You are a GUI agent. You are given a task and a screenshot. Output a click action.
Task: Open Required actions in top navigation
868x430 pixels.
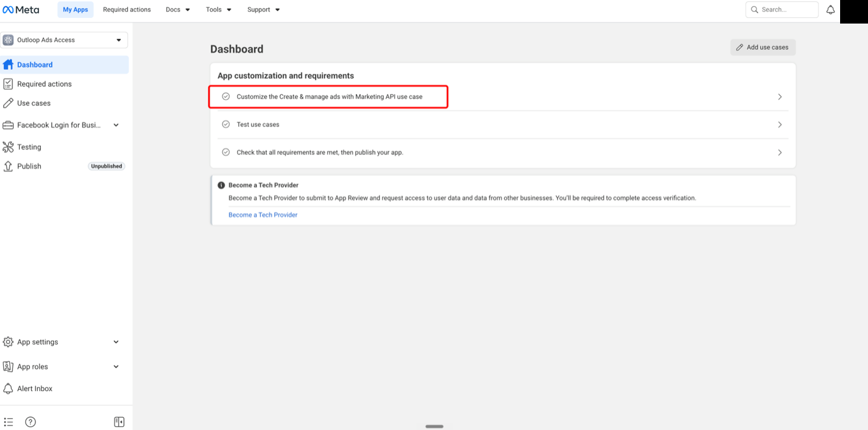pyautogui.click(x=127, y=10)
